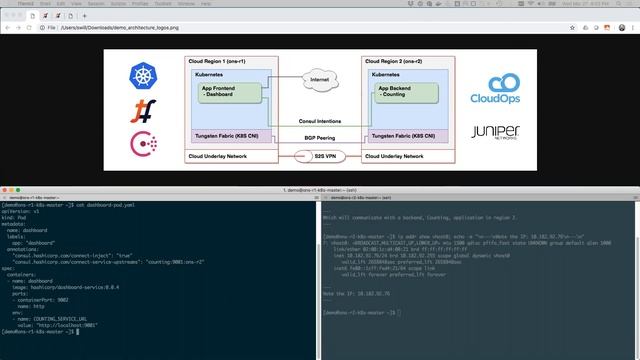Click the right terminal command prompt
The image size is (640, 360).
[362, 312]
